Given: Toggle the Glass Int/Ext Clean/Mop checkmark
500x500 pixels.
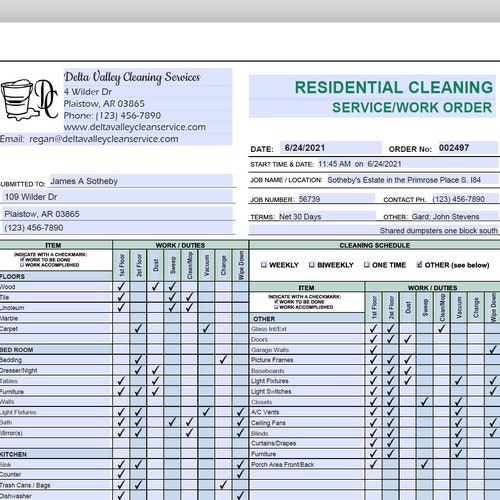Looking at the screenshot, I should [x=442, y=329].
